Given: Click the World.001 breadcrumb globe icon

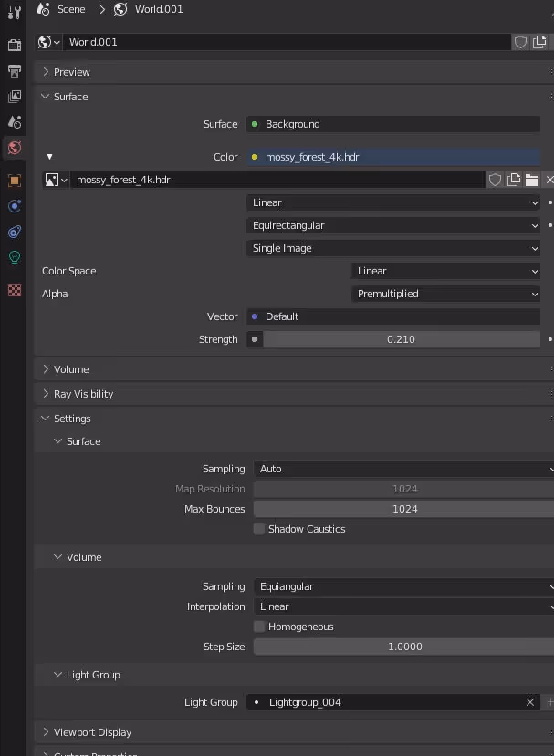Looking at the screenshot, I should pos(120,9).
